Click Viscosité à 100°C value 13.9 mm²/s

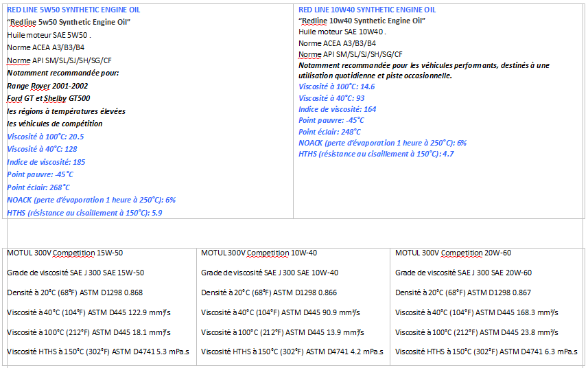coord(283,332)
